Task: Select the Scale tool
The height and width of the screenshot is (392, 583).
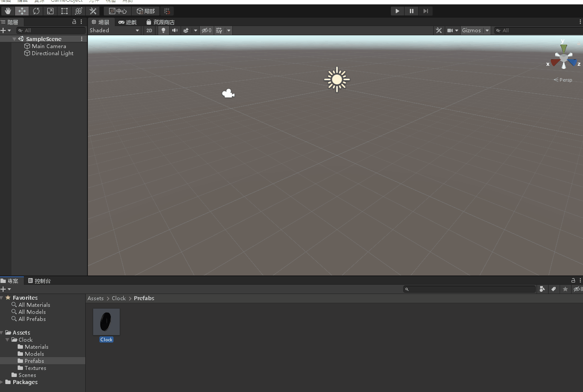Action: tap(50, 11)
